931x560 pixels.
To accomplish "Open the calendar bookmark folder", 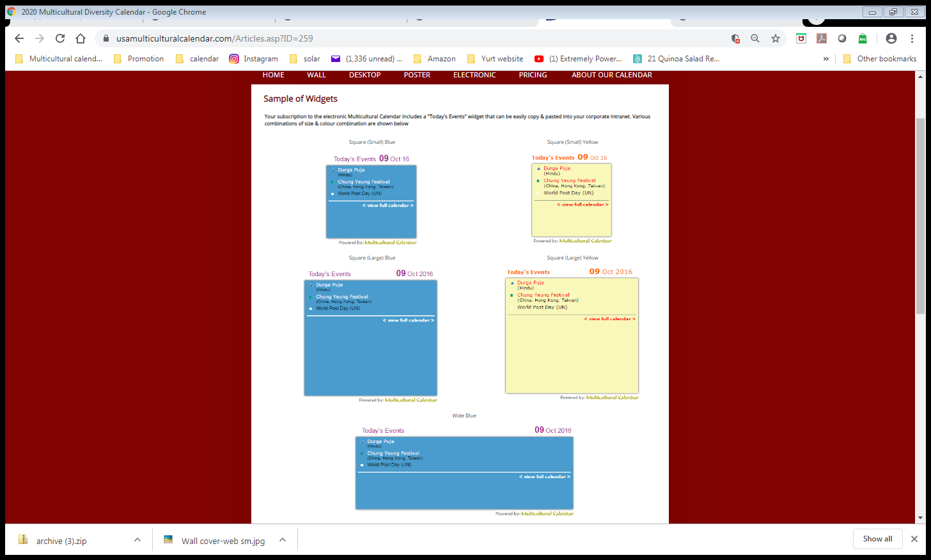I will point(198,59).
